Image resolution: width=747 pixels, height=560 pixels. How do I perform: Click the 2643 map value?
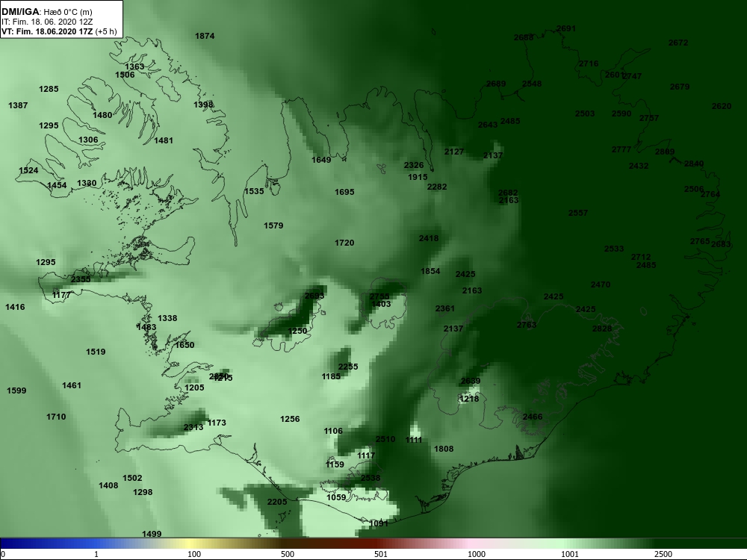pyautogui.click(x=488, y=125)
